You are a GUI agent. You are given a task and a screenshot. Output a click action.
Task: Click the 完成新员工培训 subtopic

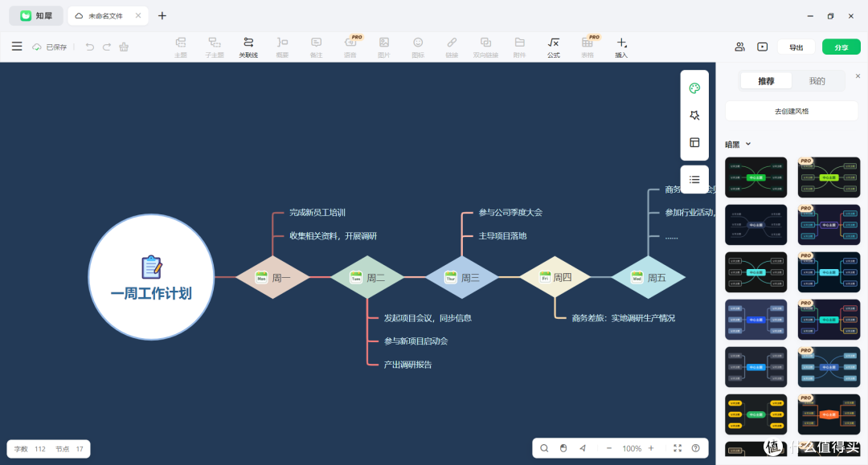(317, 212)
